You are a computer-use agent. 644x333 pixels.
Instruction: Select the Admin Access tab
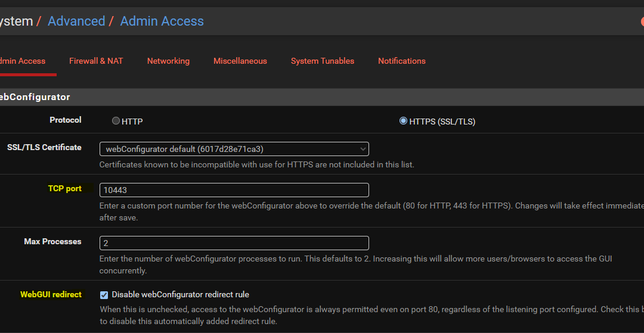[23, 61]
